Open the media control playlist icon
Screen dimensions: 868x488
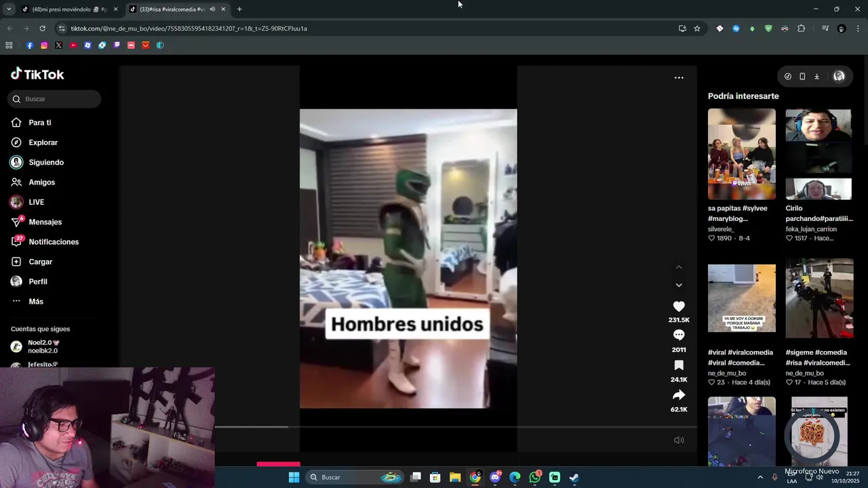[825, 28]
